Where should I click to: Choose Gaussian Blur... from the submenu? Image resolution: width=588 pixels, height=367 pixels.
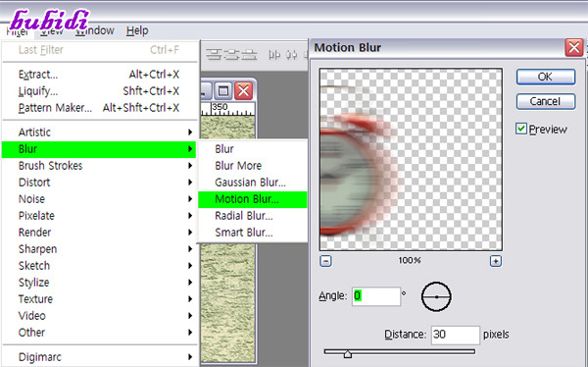click(253, 183)
